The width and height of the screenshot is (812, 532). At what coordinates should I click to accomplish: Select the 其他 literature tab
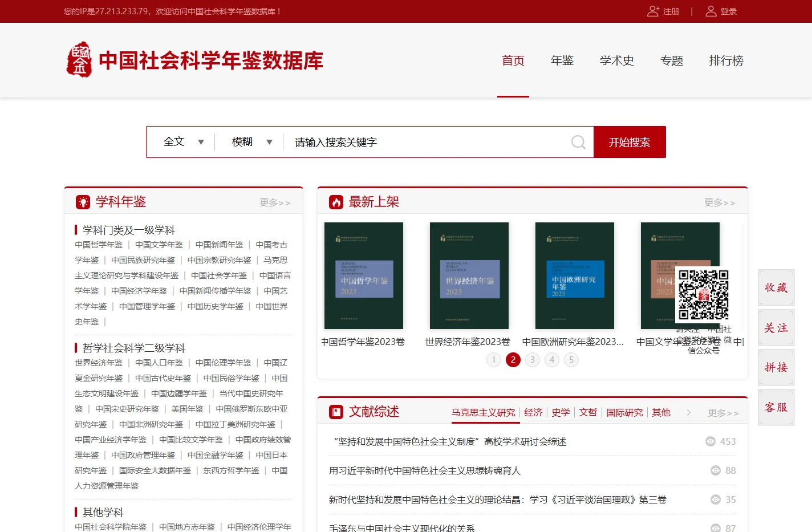pos(661,412)
